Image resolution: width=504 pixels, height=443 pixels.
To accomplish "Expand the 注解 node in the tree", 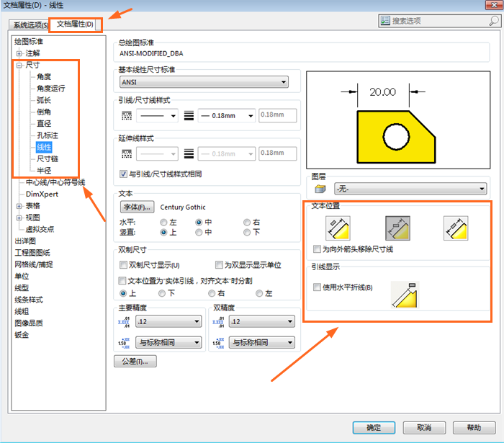I will [x=19, y=53].
